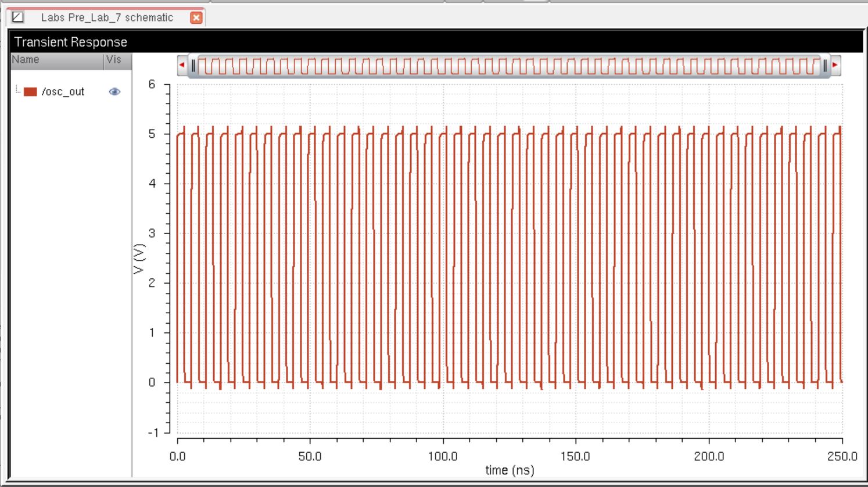Screen dimensions: 868x487
Task: Click the time (ns) x-axis label
Action: 510,470
